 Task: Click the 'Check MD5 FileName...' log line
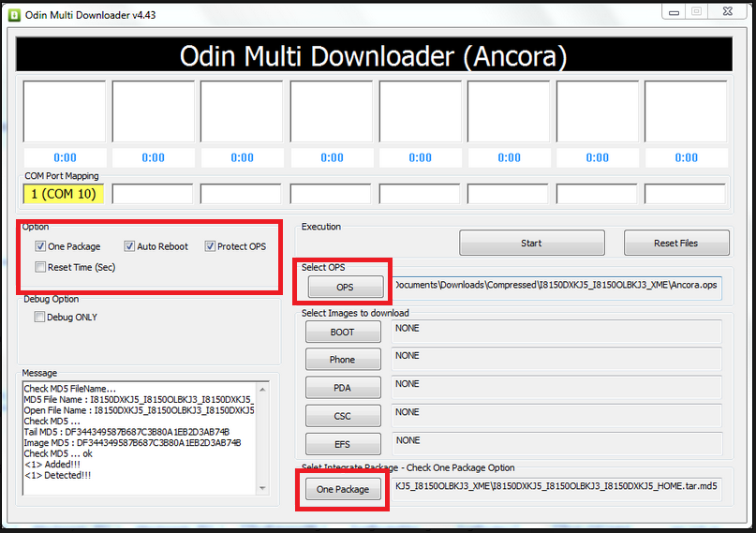(x=70, y=389)
